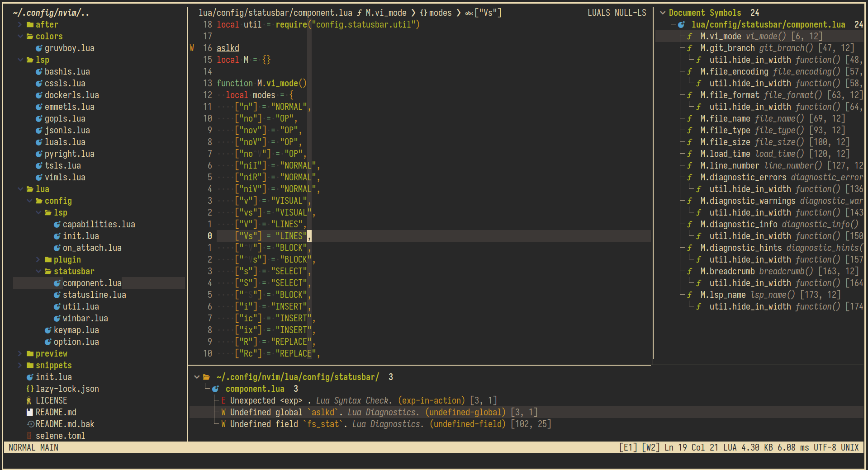
Task: Click the error E icon for Unexpected exp
Action: coord(223,400)
